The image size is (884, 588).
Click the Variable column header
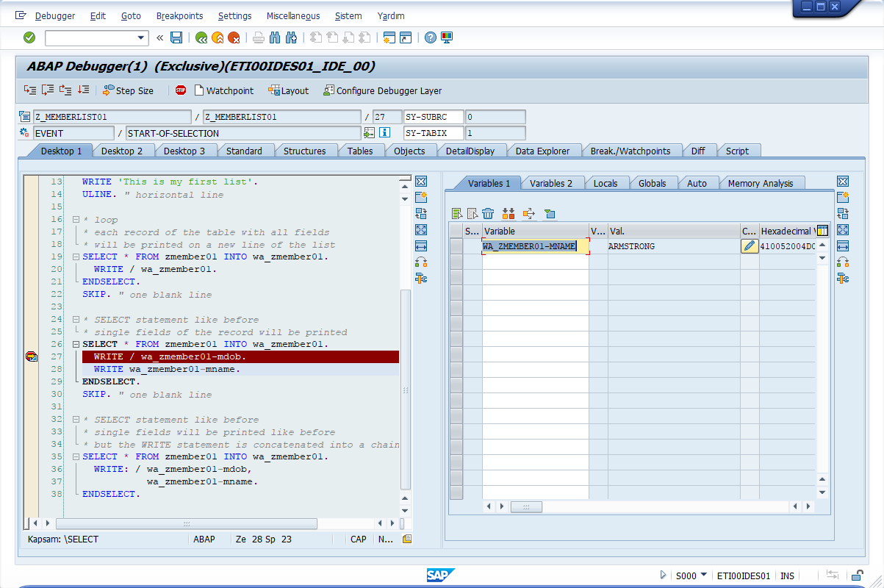pyautogui.click(x=535, y=231)
